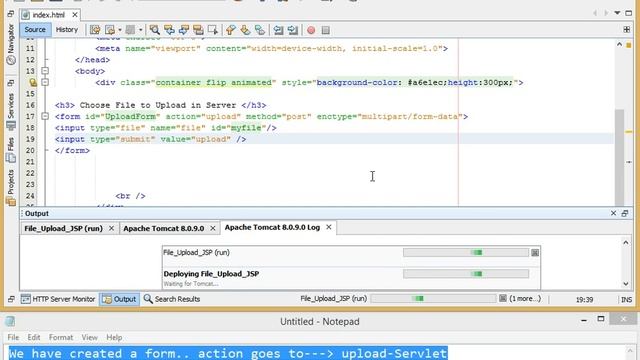Maximize the editor window icon
Viewport: 640px width, 360px height.
click(x=629, y=13)
